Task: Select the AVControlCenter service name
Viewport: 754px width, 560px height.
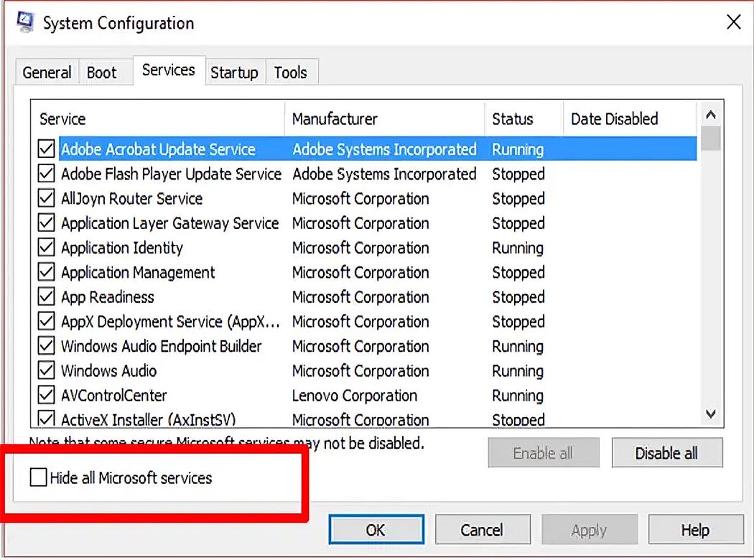Action: (x=113, y=396)
